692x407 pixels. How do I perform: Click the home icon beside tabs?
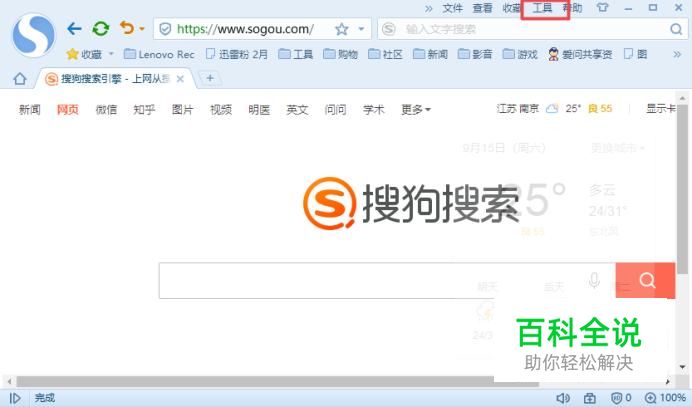(x=20, y=79)
